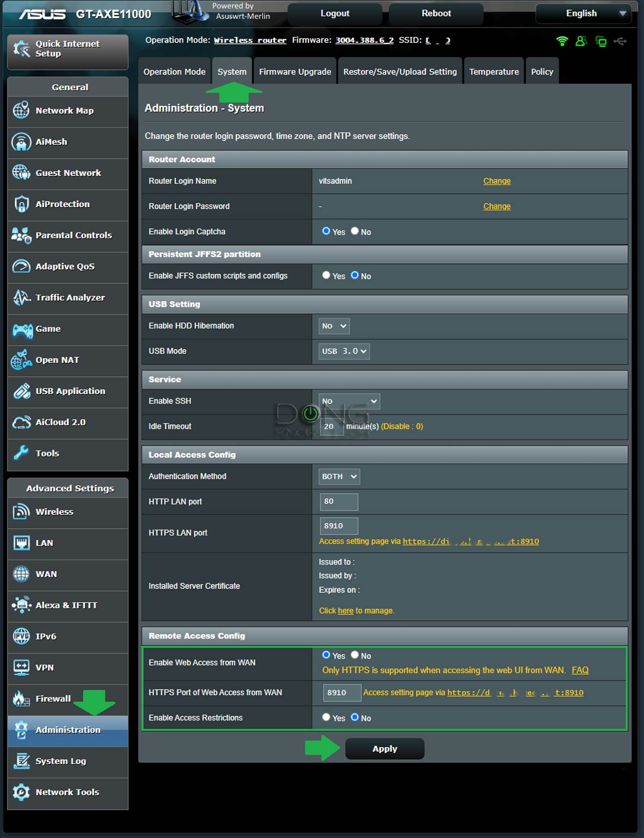Open the Temperature tab
The width and height of the screenshot is (644, 838).
coord(493,71)
